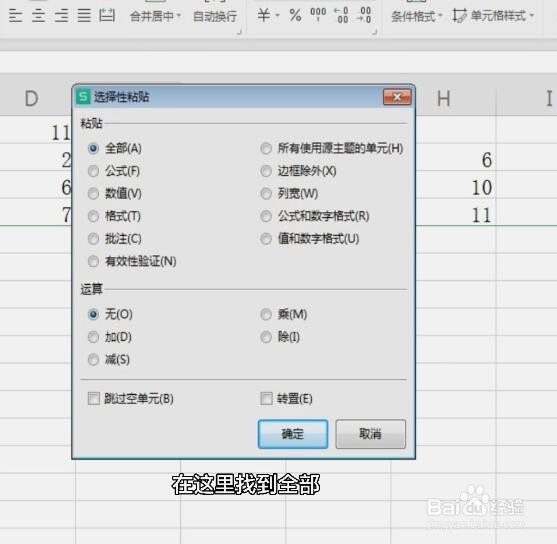Viewport: 557px width, 544px height.
Task: Apply percent style with % icon
Action: tap(295, 15)
